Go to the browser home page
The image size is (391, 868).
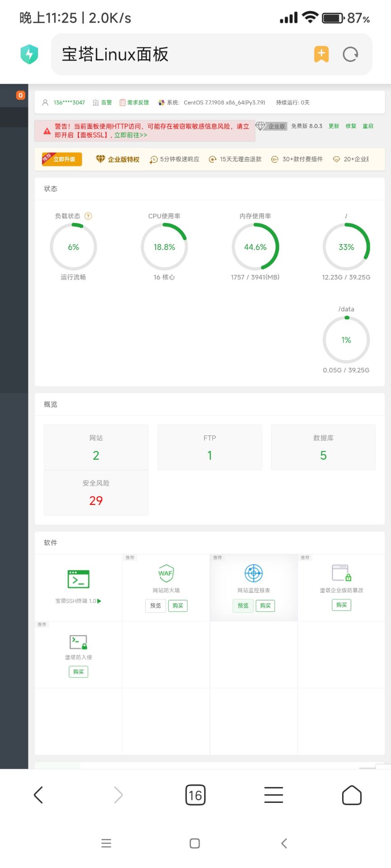click(352, 795)
